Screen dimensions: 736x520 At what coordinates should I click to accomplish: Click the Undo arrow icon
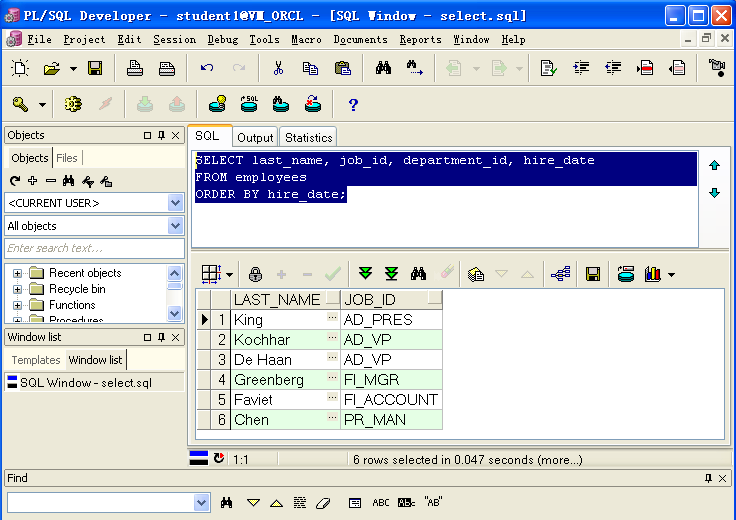click(x=207, y=69)
